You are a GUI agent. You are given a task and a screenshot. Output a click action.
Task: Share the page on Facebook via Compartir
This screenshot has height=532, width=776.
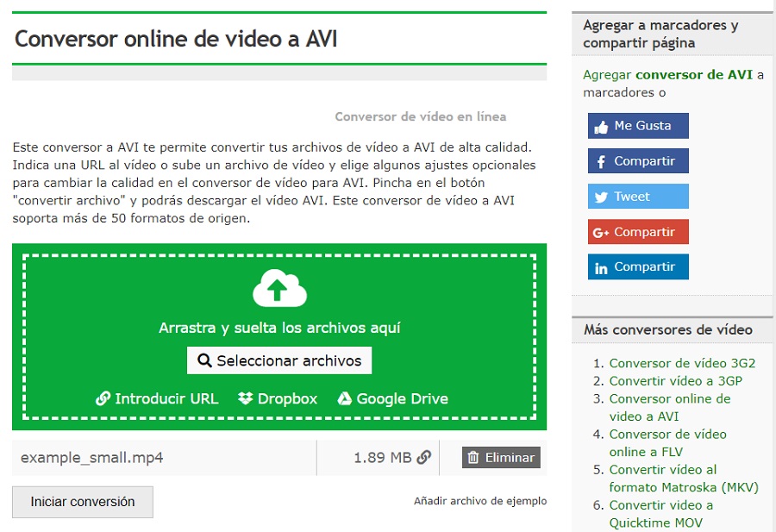pyautogui.click(x=638, y=161)
